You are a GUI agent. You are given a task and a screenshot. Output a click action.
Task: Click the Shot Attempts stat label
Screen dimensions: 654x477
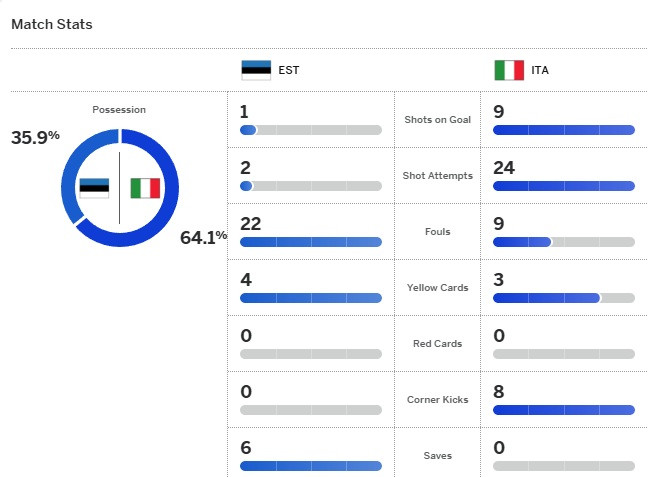pyautogui.click(x=437, y=175)
